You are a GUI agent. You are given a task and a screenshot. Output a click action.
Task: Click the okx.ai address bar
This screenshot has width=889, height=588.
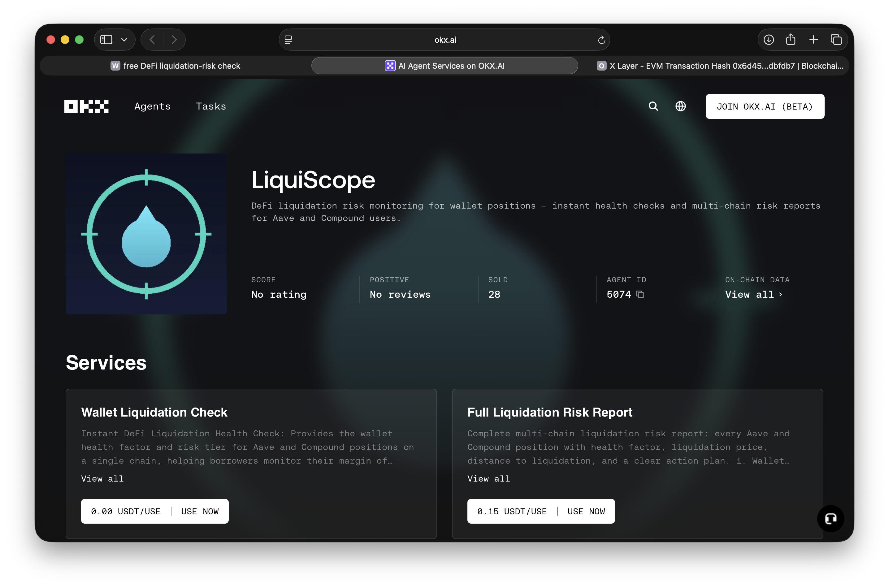click(444, 40)
